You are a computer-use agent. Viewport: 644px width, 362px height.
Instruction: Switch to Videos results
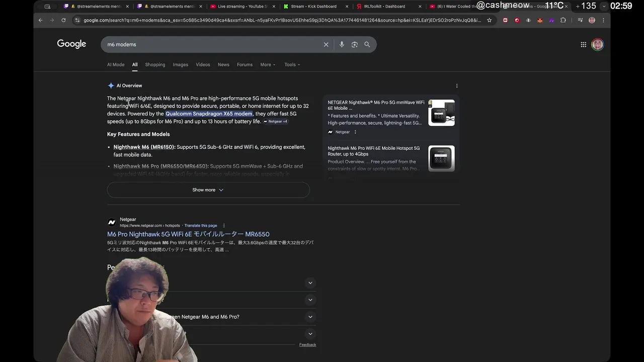[x=203, y=64]
